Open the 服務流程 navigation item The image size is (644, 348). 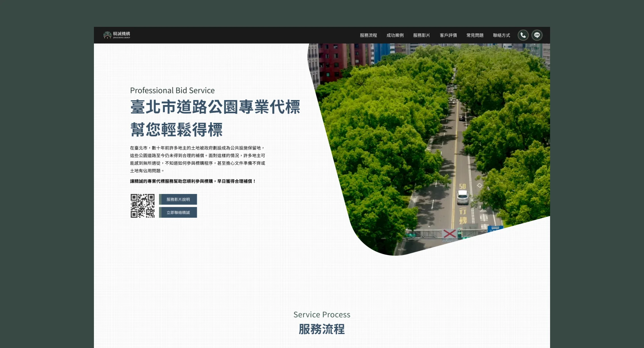coord(368,35)
